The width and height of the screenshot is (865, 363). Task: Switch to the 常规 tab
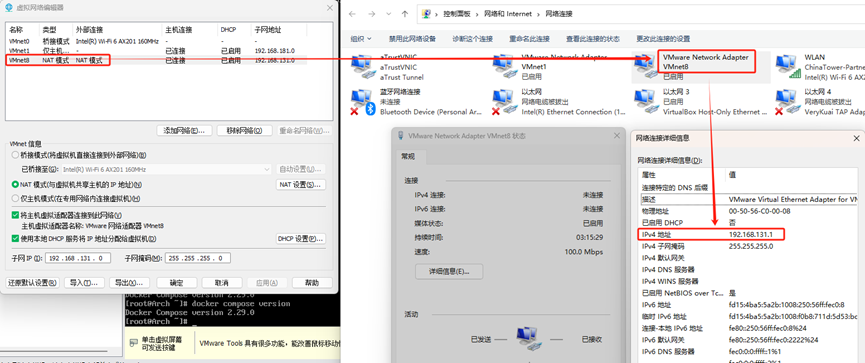pos(408,157)
